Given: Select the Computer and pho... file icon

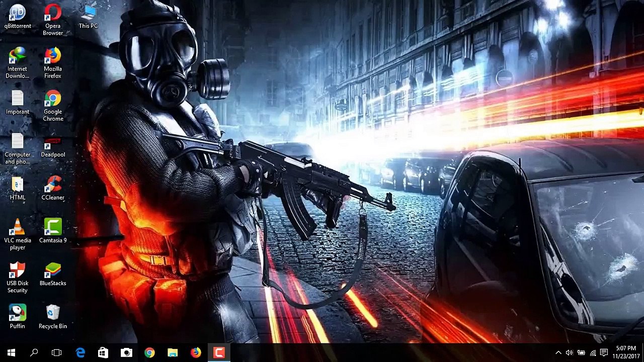Looking at the screenshot, I should click(18, 149).
